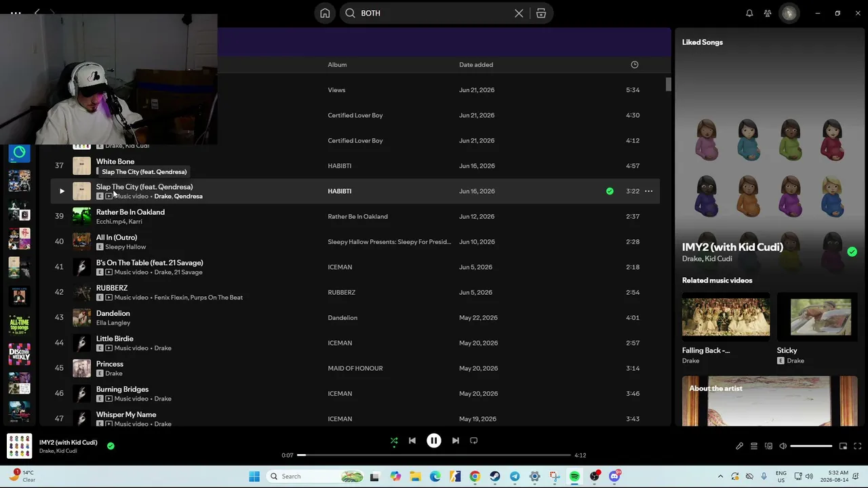Open the White Bone track row
The height and width of the screenshot is (488, 868).
(x=355, y=166)
